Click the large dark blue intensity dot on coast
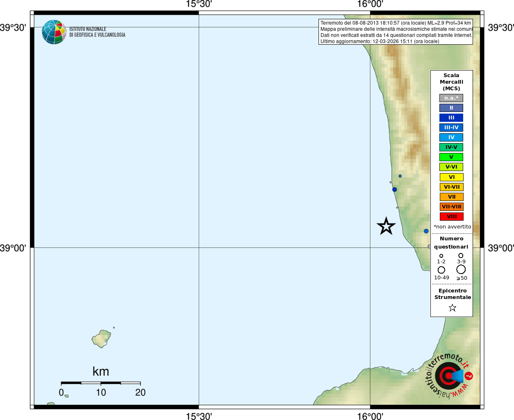The height and width of the screenshot is (420, 514). (394, 189)
